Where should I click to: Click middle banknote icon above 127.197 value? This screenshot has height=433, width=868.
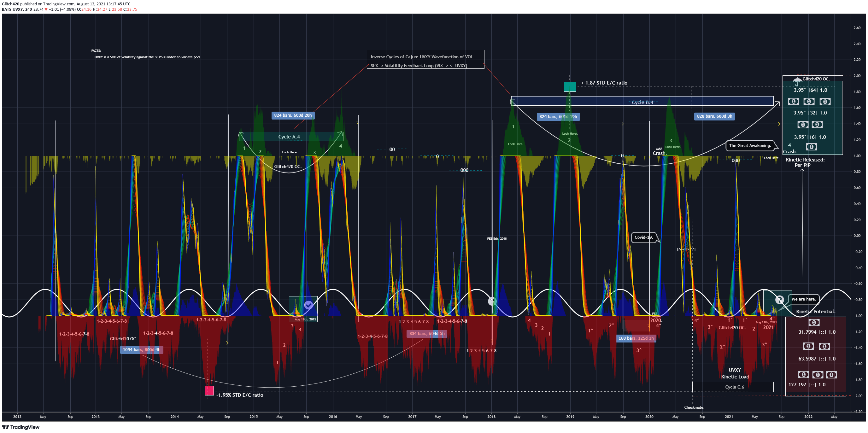(x=818, y=375)
